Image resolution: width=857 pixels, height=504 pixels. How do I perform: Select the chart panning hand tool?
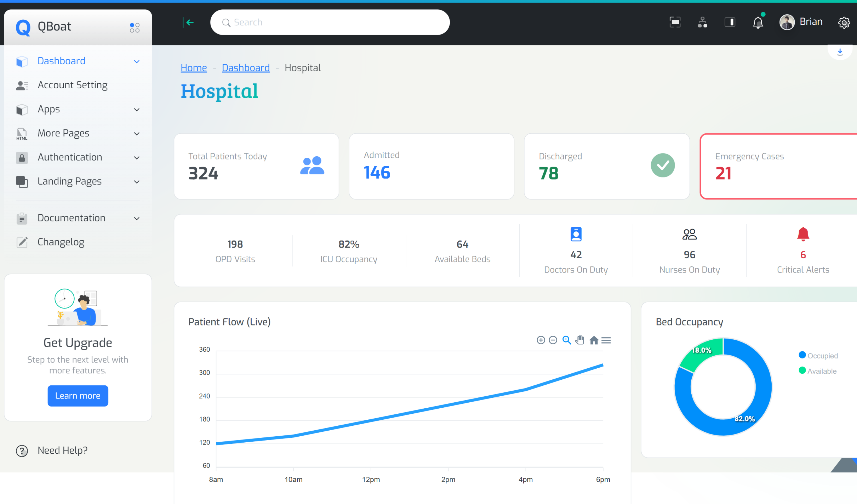(580, 340)
